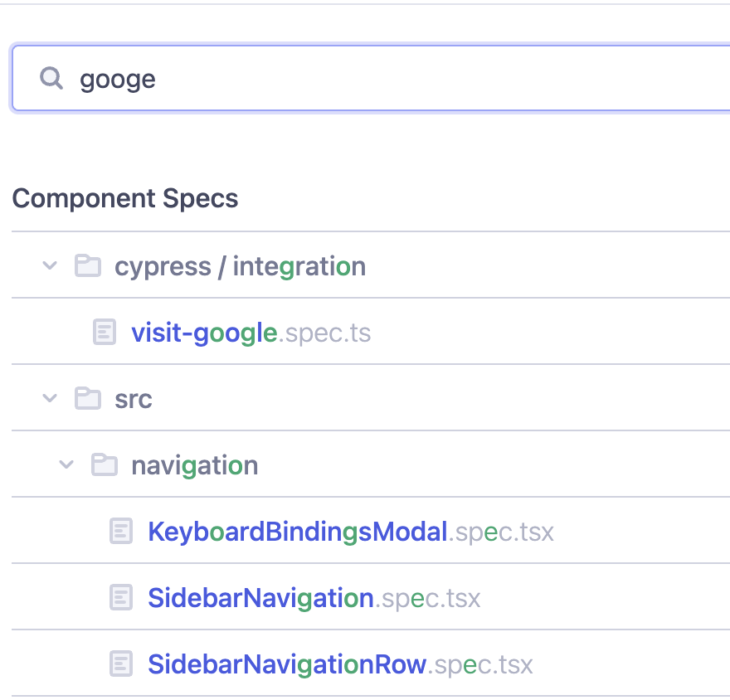
Task: Click the KeyboardBindingsModal spec file icon
Action: (x=121, y=532)
